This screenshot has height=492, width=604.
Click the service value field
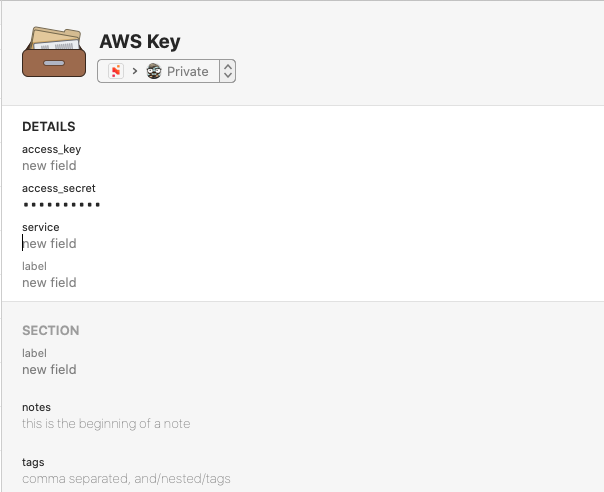pos(50,244)
